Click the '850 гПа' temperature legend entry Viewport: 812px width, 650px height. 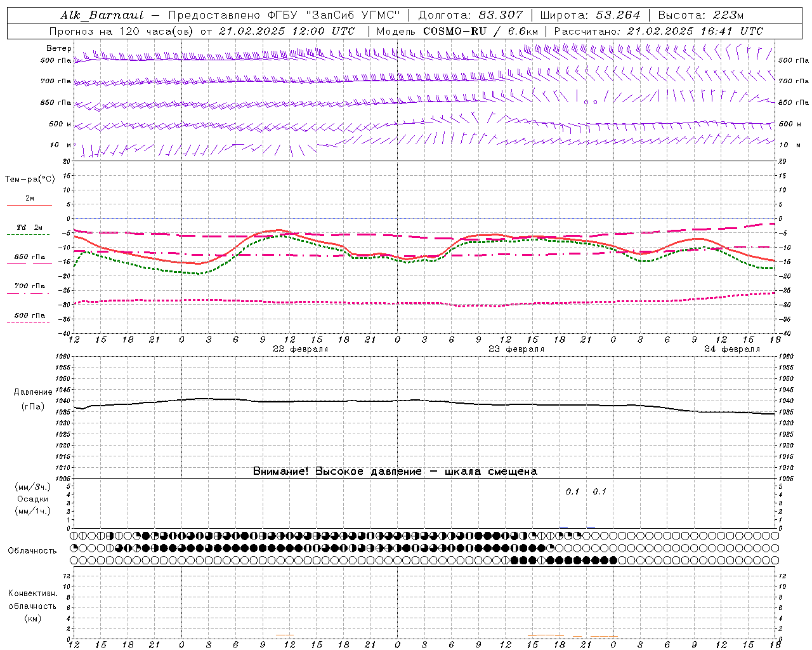[30, 257]
